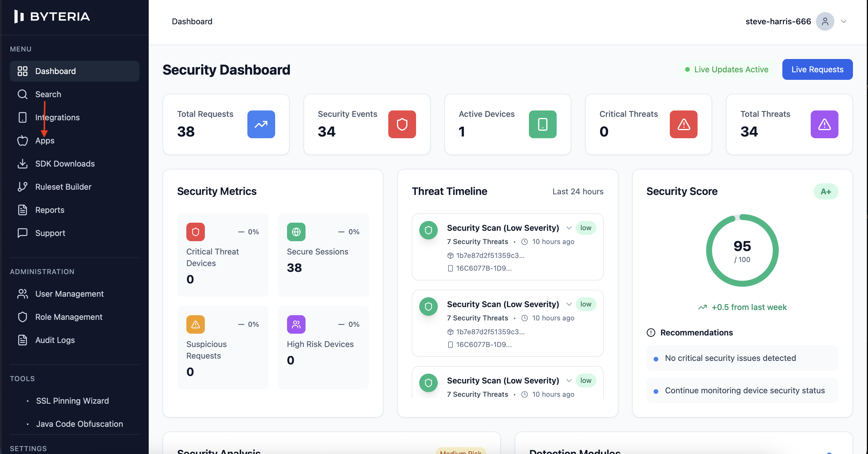Screen dimensions: 868x454
Task: Click the Security Events shield icon
Action: pos(402,124)
